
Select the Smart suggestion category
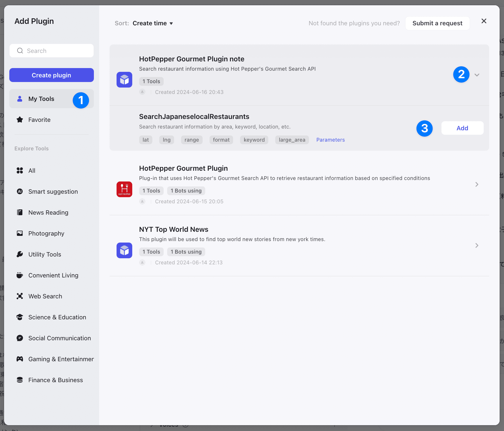(53, 192)
